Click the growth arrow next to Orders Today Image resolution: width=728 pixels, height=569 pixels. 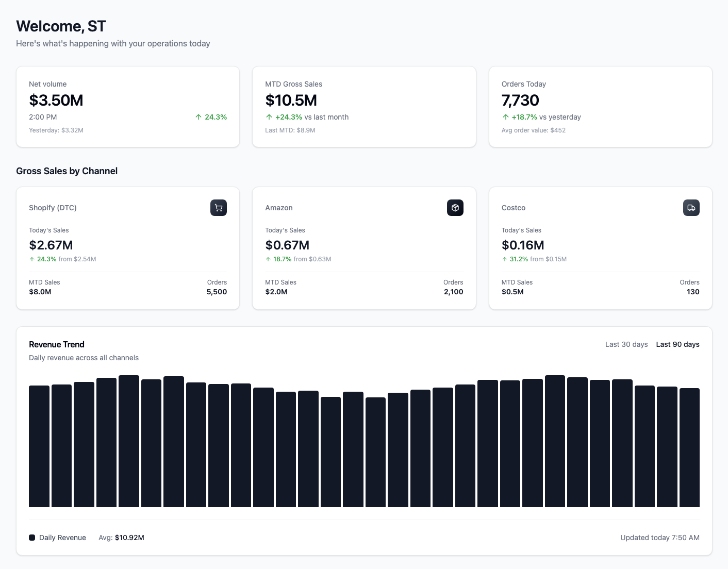tap(505, 117)
